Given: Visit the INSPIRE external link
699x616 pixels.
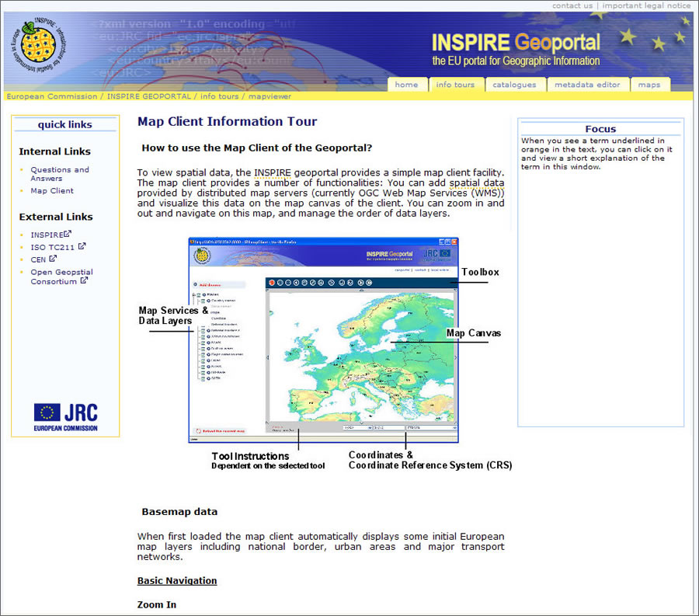Looking at the screenshot, I should pos(47,235).
